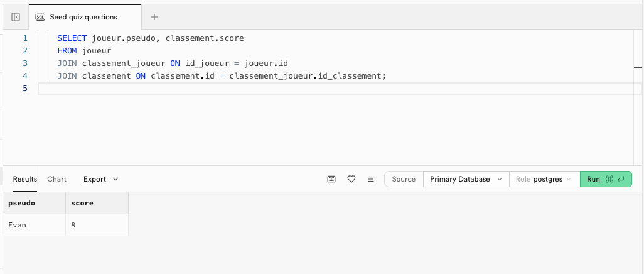Run the SQL query
This screenshot has width=644, height=274.
(x=605, y=179)
